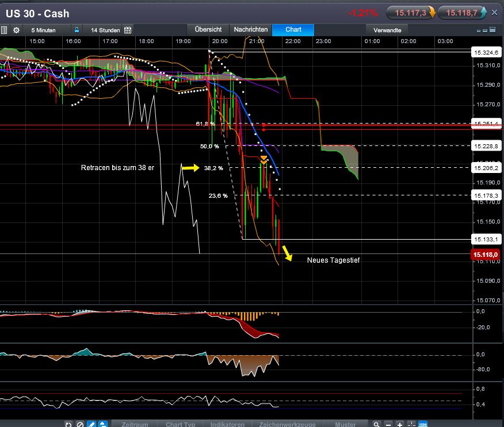Click the 'Neues Tagestief' annotation text
The height and width of the screenshot is (427, 504).
tap(333, 260)
